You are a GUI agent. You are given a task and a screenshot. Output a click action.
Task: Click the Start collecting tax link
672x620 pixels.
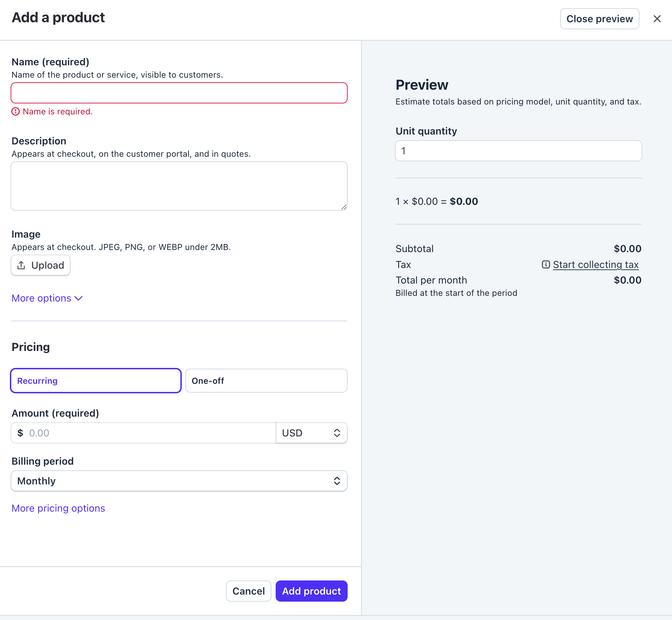pos(595,264)
